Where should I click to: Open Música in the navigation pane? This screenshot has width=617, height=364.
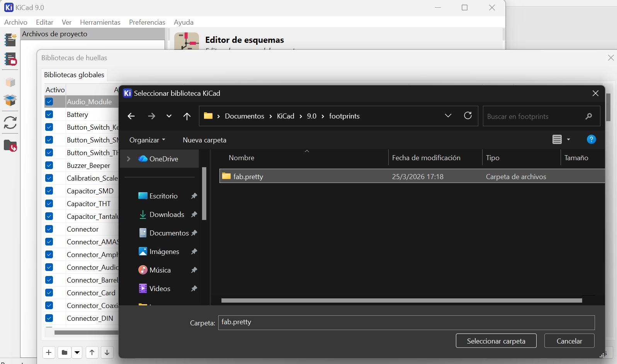pos(160,270)
